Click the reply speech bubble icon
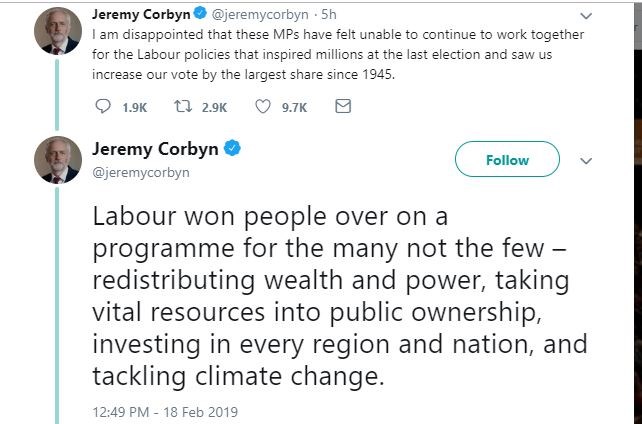The image size is (642, 424). [102, 106]
